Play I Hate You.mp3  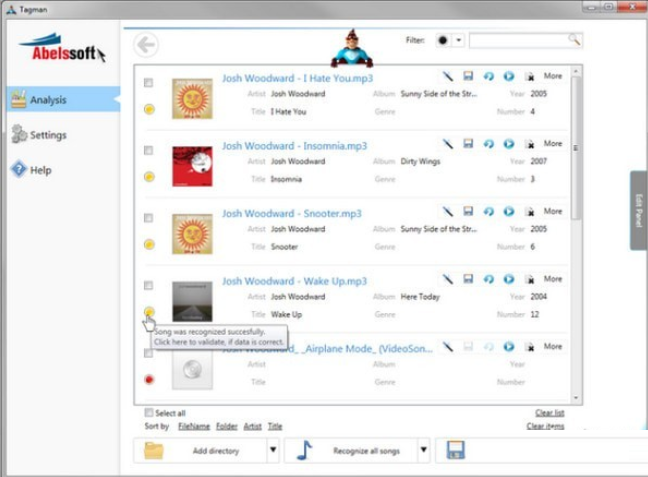509,76
